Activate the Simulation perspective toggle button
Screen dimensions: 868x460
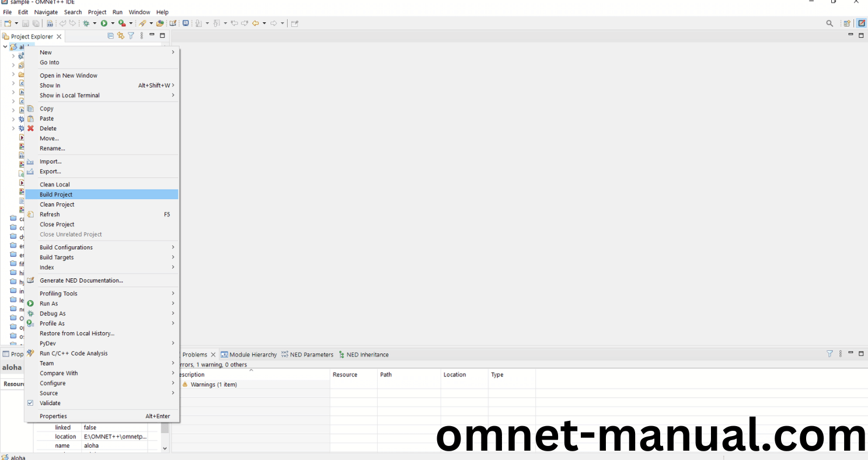coord(862,23)
